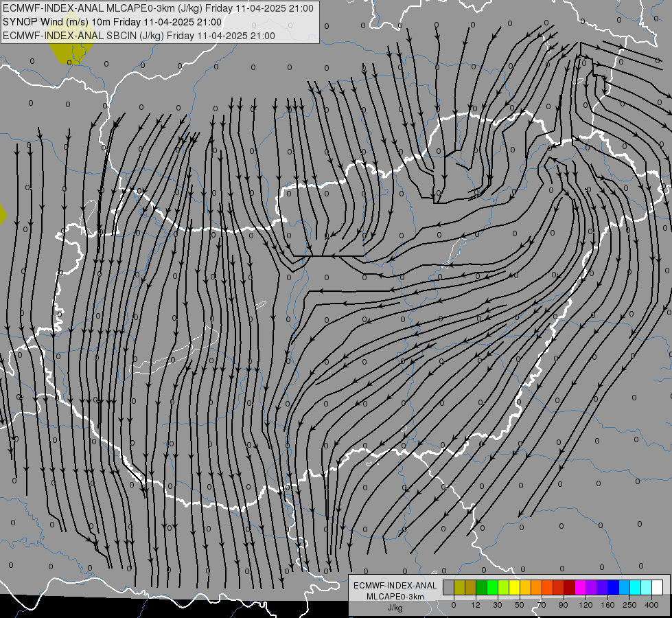
Task: Pick the brownish-gold legend swatch before the 12 tick
Action: (471, 588)
